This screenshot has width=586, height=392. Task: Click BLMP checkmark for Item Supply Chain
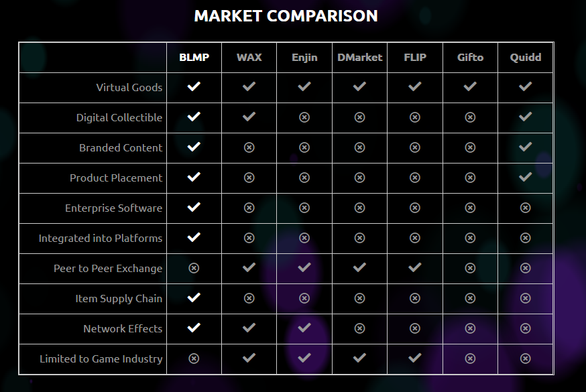(x=194, y=298)
